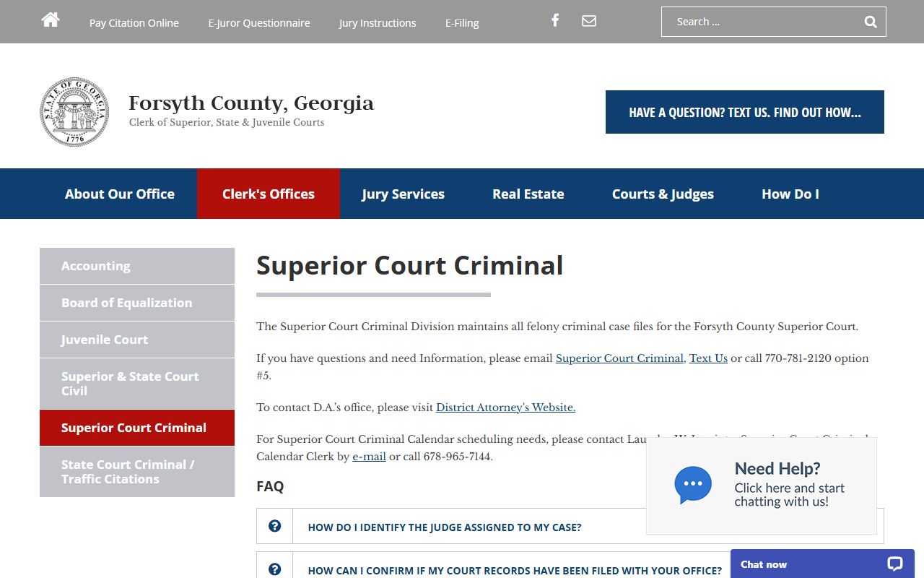Open Jury Services menu

403,194
